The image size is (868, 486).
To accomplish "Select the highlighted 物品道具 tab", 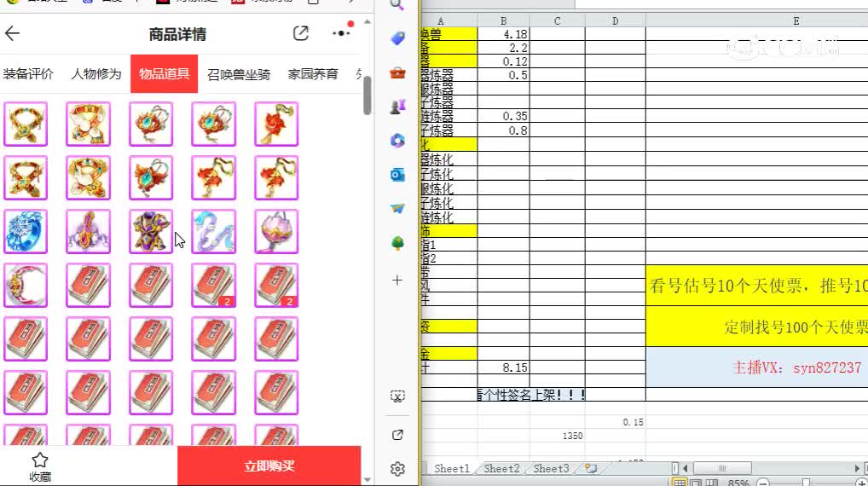I will click(164, 73).
